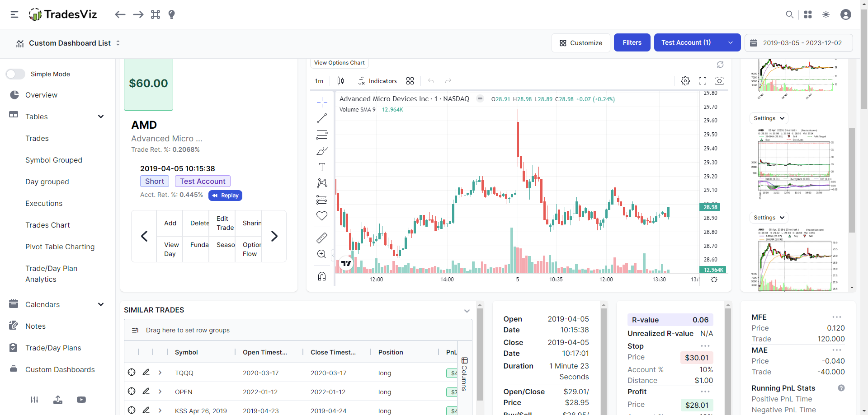This screenshot has width=868, height=415.
Task: Expand the TQQQ trade row
Action: [x=160, y=373]
